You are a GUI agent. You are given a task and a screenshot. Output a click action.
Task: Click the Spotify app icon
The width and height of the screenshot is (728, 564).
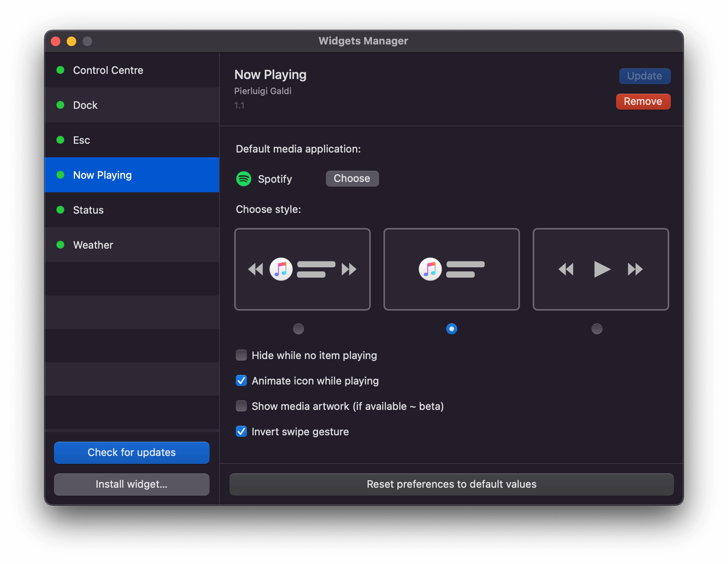244,179
